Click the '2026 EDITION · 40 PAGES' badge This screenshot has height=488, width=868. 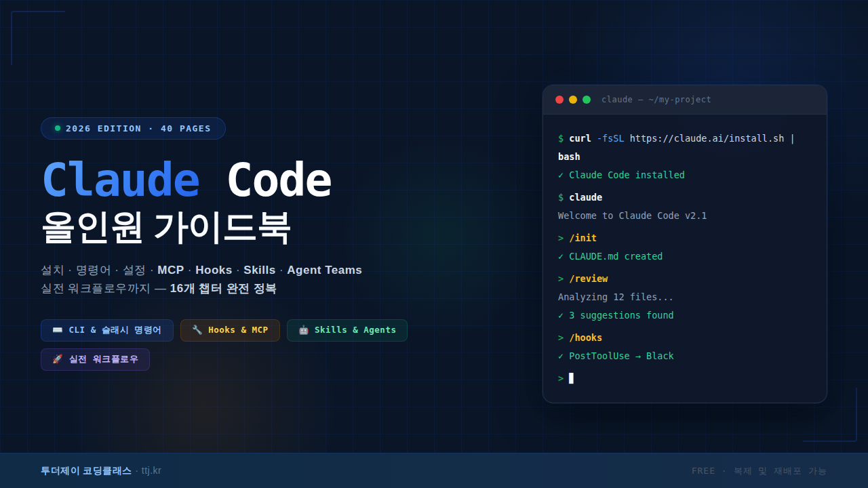(133, 128)
